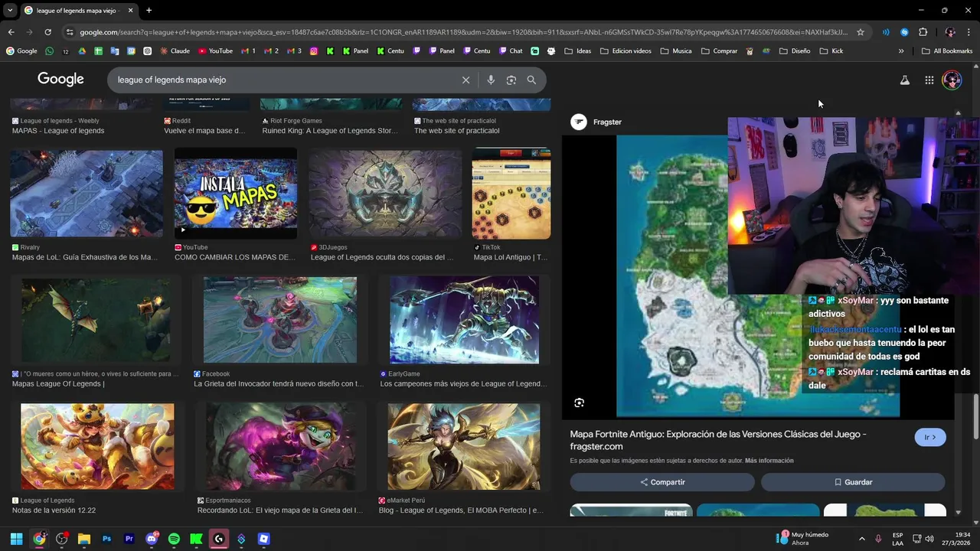The height and width of the screenshot is (551, 980).
Task: Open the Comprar bookmarks folder
Action: click(x=719, y=51)
